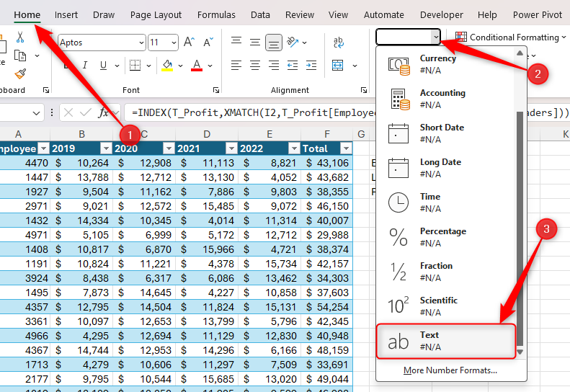Click the Cut scissors icon
This screenshot has height=392, width=570.
pyautogui.click(x=20, y=37)
